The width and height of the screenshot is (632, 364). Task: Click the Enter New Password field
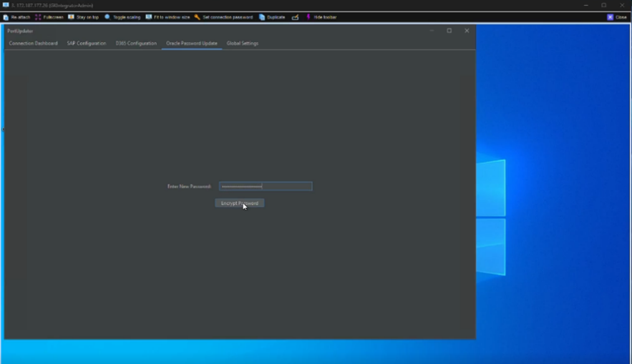coord(266,187)
